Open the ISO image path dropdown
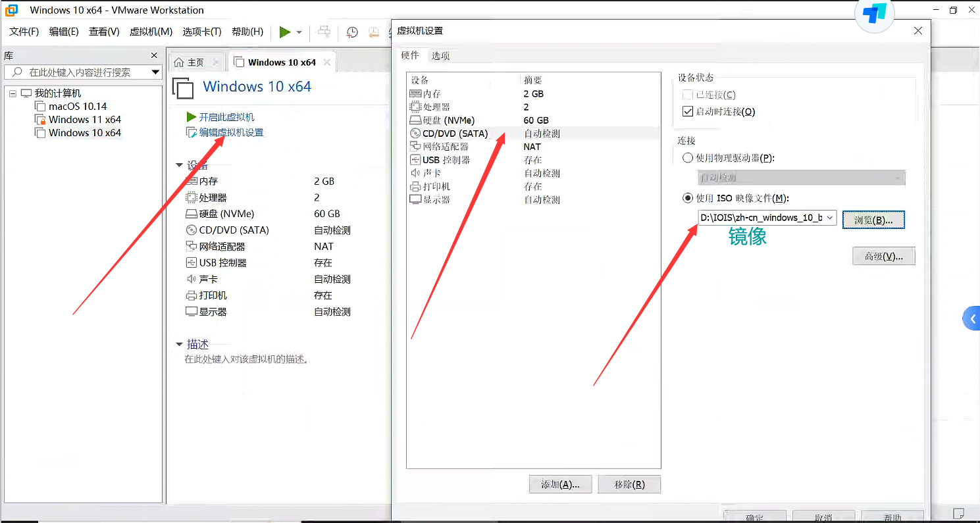The image size is (980, 523). coord(829,218)
